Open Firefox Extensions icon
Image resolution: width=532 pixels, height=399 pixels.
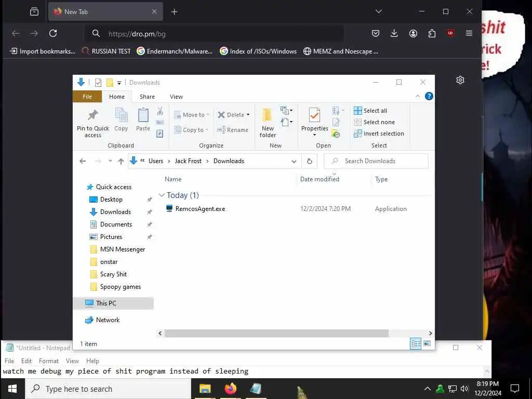[432, 33]
